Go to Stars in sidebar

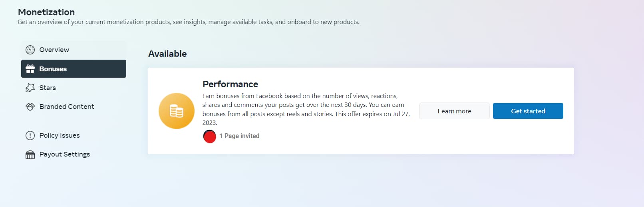point(74,88)
